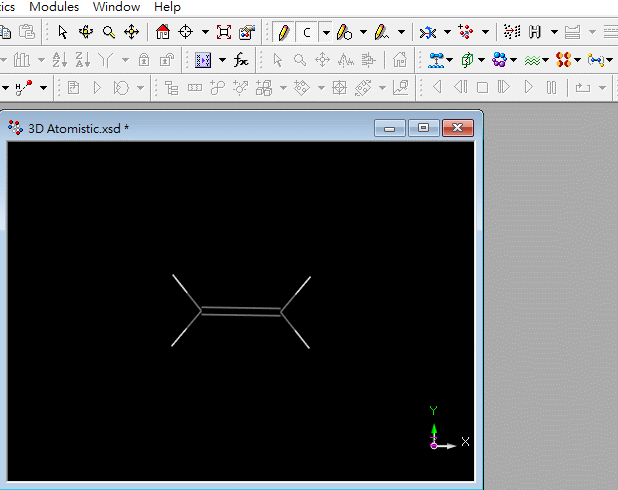The image size is (618, 490).
Task: Open the Modules menu
Action: point(54,7)
